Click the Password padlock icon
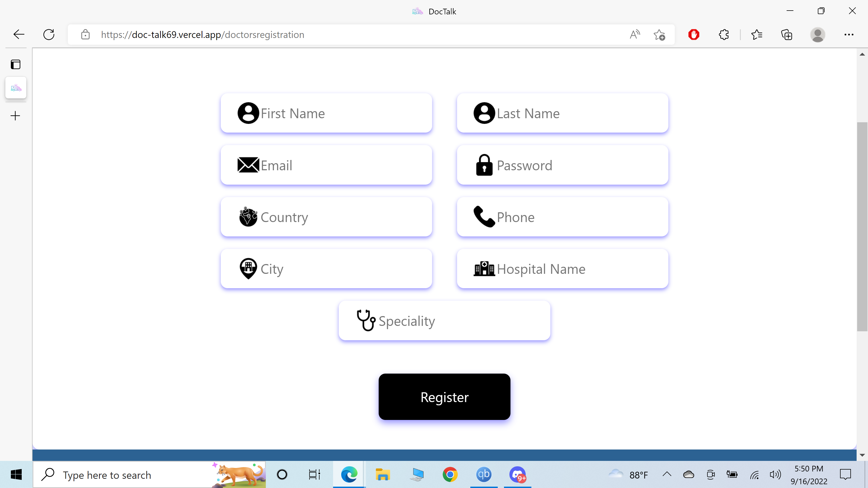 coord(484,165)
